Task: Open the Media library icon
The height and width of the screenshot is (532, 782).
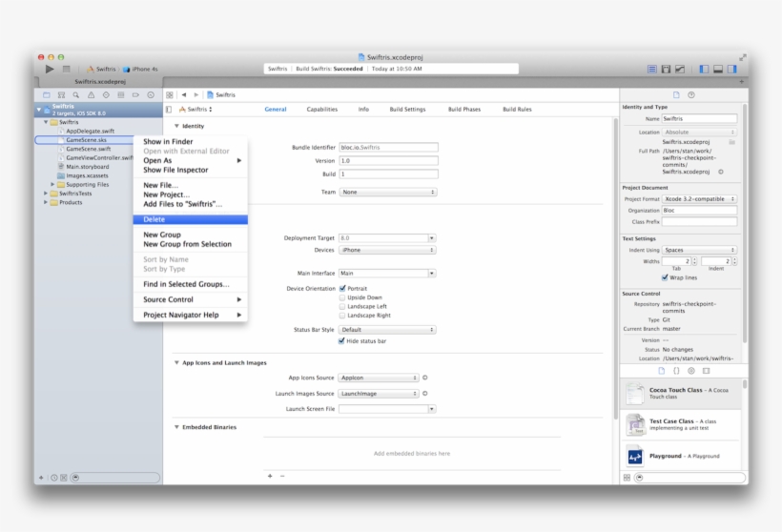Action: pos(707,371)
